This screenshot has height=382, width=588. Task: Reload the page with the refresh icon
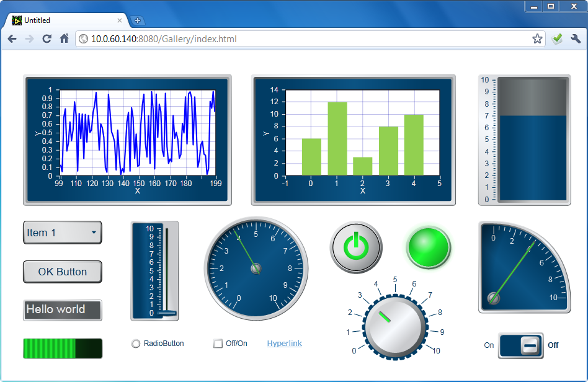click(x=47, y=39)
